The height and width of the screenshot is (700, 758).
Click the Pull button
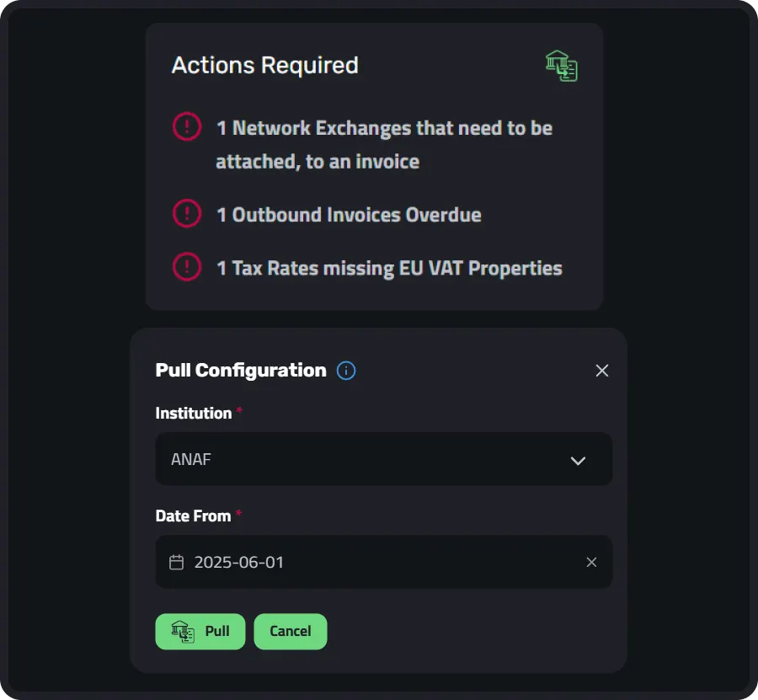pos(200,632)
